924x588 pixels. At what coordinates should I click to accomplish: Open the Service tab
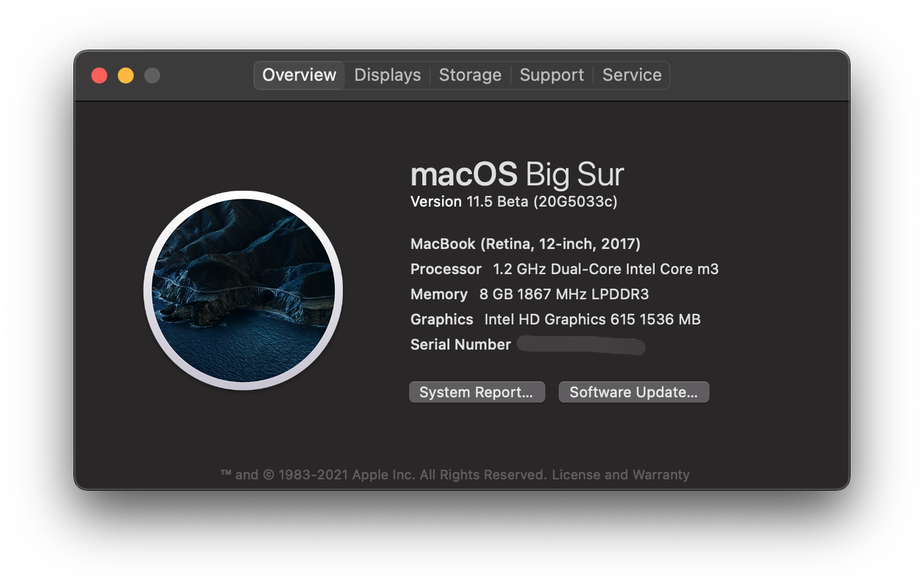tap(631, 75)
